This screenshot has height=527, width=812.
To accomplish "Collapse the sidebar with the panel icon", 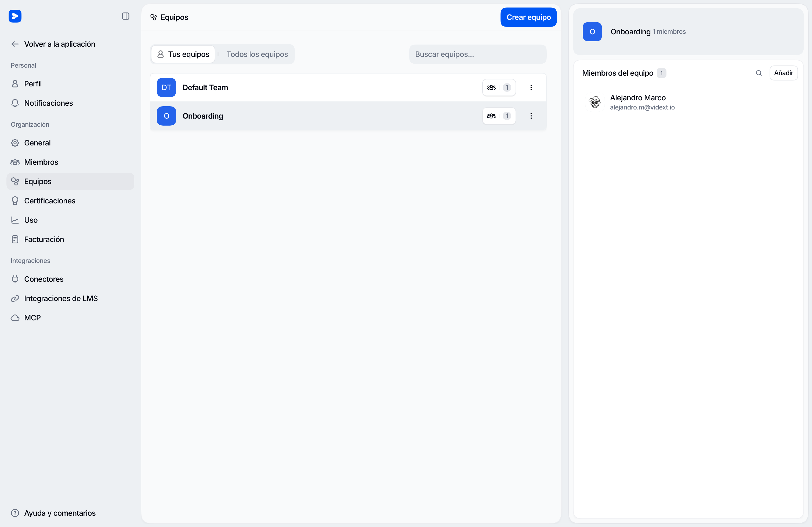I will (x=126, y=16).
